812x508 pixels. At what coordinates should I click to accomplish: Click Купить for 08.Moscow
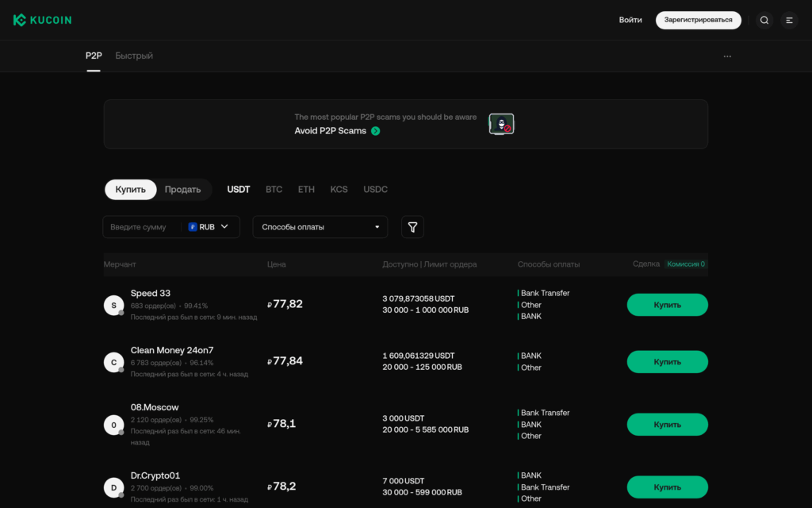point(667,425)
